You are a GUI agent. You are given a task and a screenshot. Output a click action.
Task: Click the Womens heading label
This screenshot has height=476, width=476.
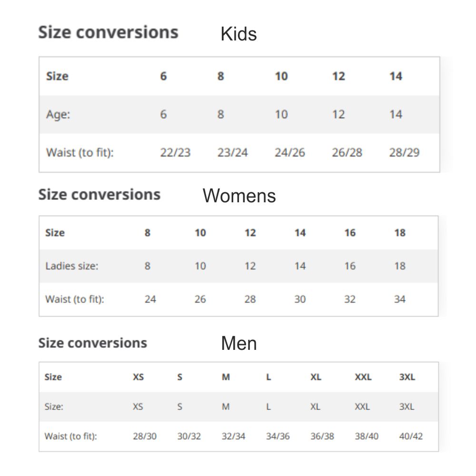pyautogui.click(x=239, y=196)
